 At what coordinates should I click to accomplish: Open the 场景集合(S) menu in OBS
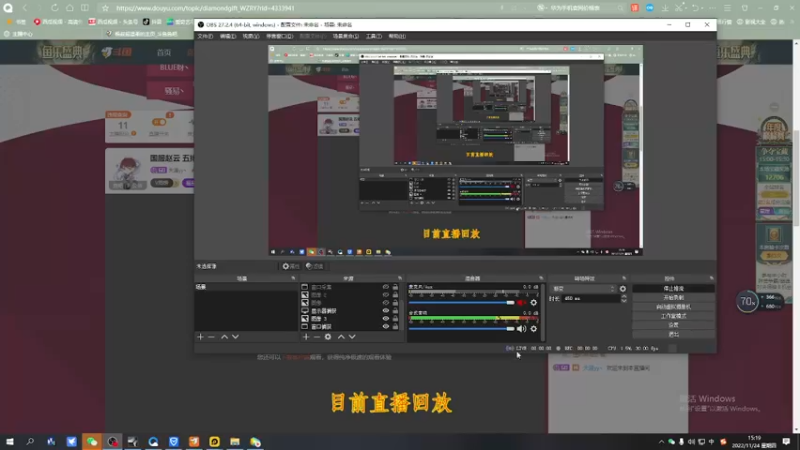point(345,36)
